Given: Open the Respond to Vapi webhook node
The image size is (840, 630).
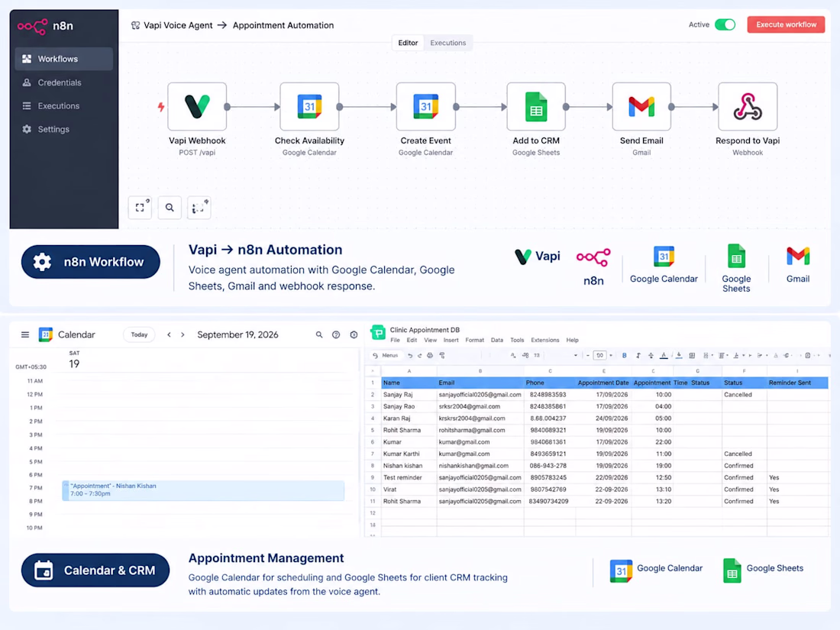Looking at the screenshot, I should (748, 106).
